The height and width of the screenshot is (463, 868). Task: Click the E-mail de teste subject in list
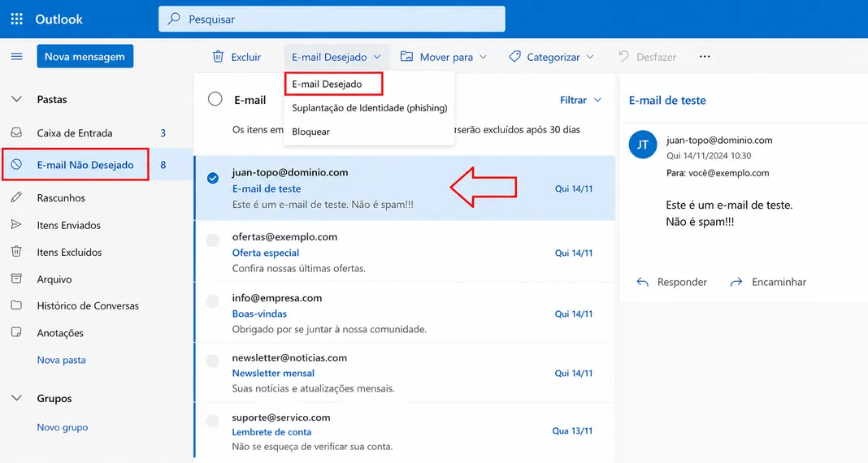[x=267, y=188]
